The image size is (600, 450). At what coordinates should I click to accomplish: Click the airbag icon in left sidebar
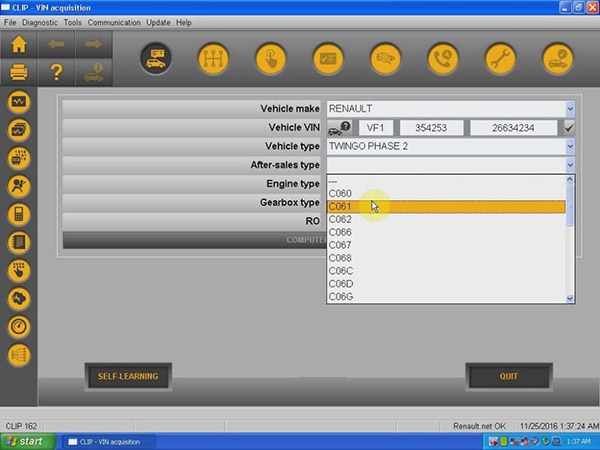(x=19, y=185)
